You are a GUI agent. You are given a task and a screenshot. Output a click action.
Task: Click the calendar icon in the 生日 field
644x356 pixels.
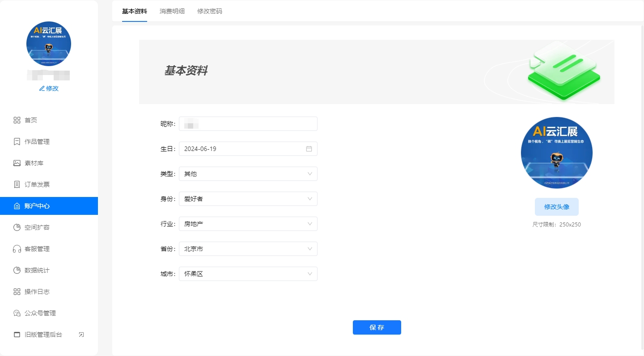[x=308, y=149]
